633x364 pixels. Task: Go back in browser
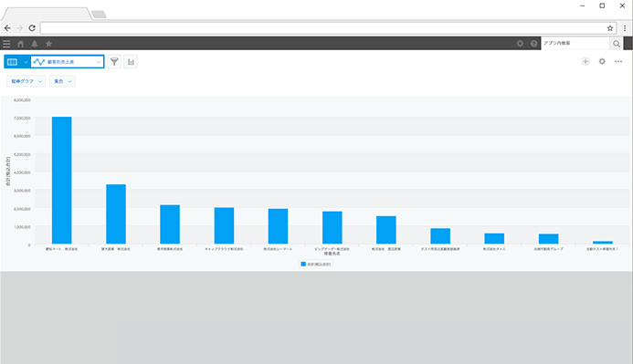[x=7, y=27]
